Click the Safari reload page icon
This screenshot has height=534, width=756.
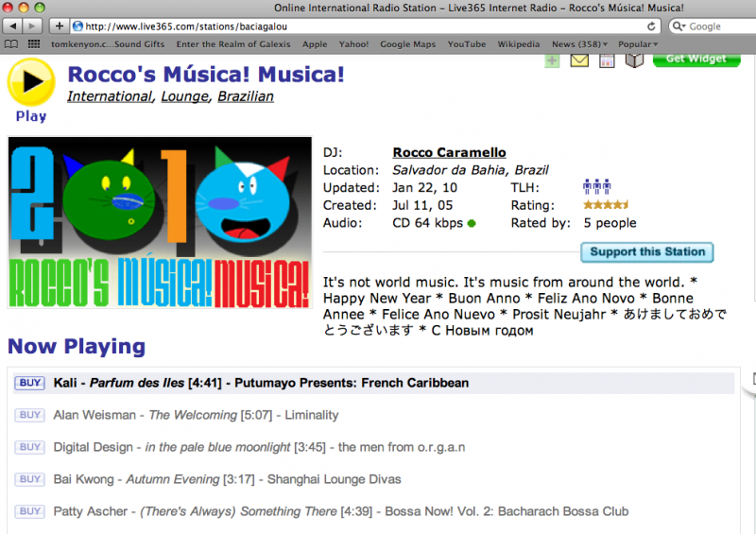point(652,26)
